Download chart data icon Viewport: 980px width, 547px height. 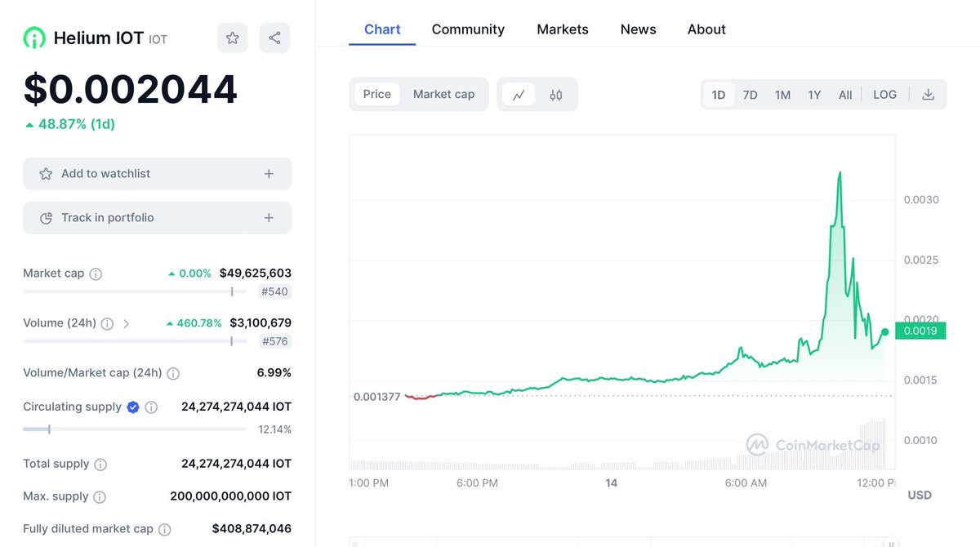[x=928, y=95]
